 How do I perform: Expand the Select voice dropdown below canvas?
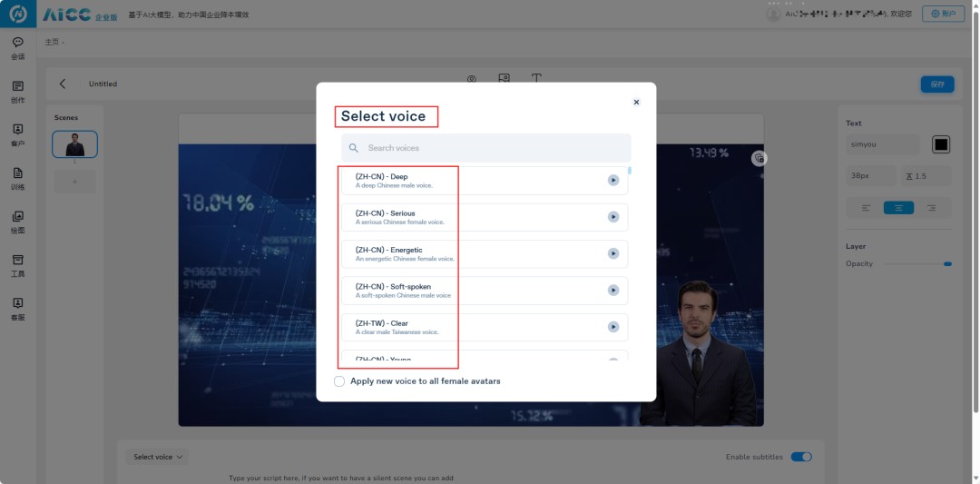click(x=158, y=457)
